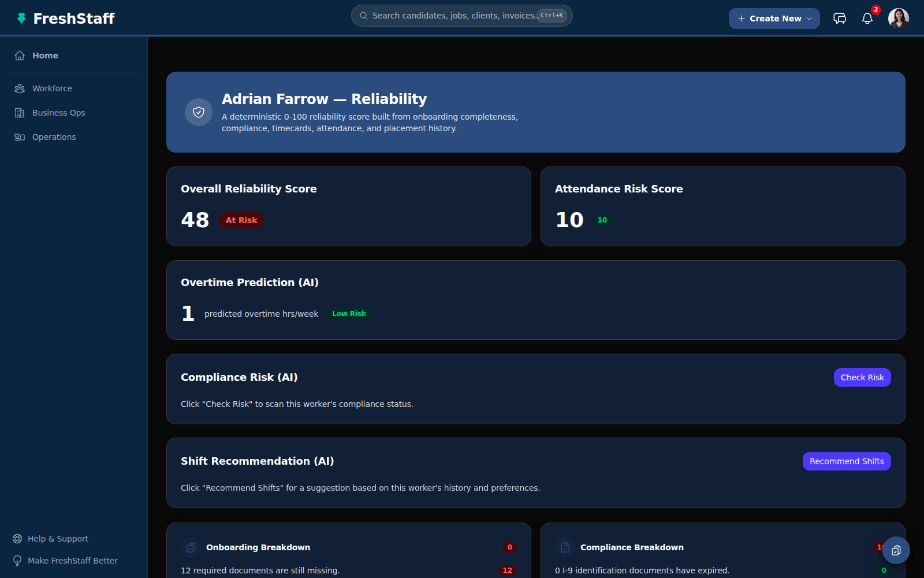Viewport: 924px width, 578px height.
Task: Click the "Low Risk" badge
Action: (349, 314)
